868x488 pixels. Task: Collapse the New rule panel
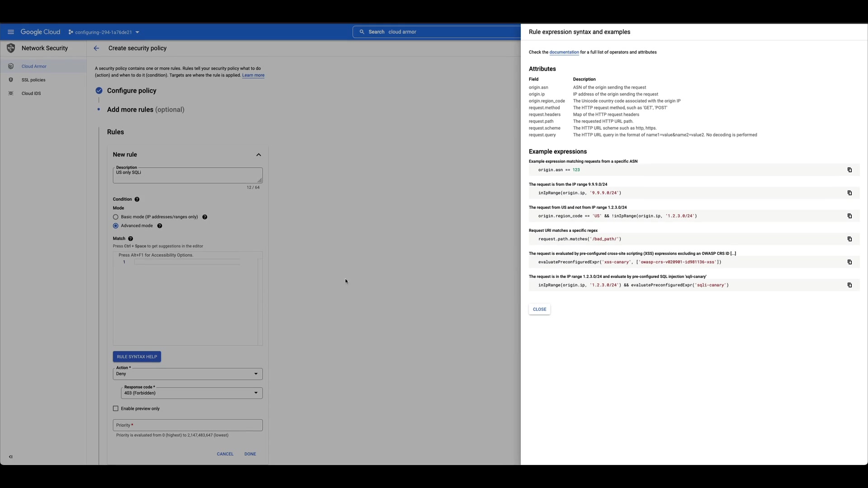tap(259, 155)
